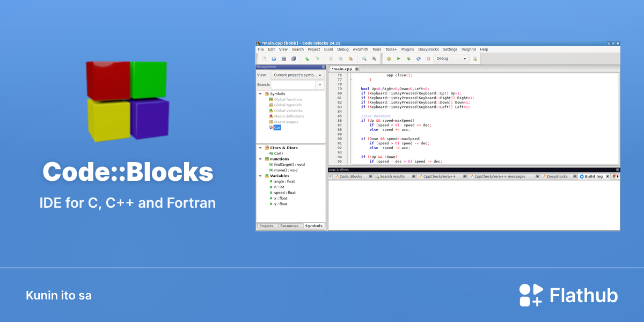
Task: Select the speed : float variable
Action: (x=284, y=193)
